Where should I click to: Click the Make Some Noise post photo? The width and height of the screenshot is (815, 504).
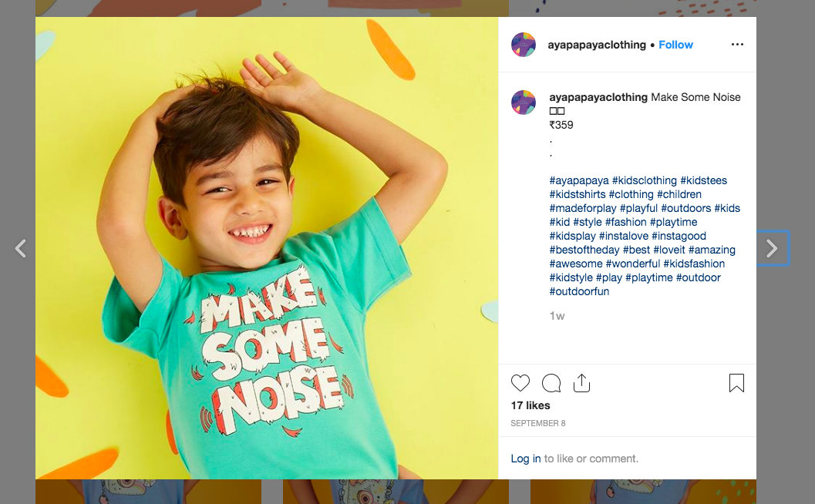[267, 248]
